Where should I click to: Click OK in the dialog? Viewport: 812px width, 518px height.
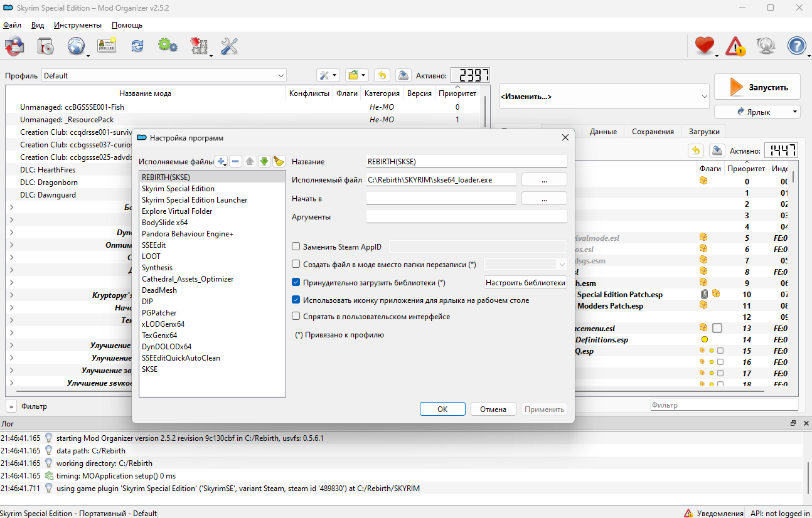(x=442, y=409)
